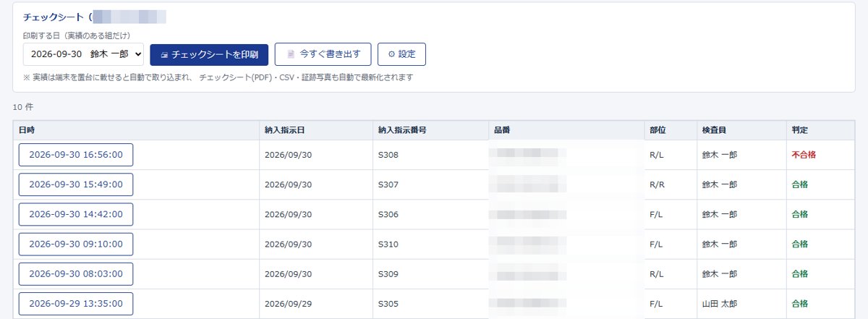The height and width of the screenshot is (319, 868).
Task: Click the gear icon in 設定
Action: click(391, 54)
